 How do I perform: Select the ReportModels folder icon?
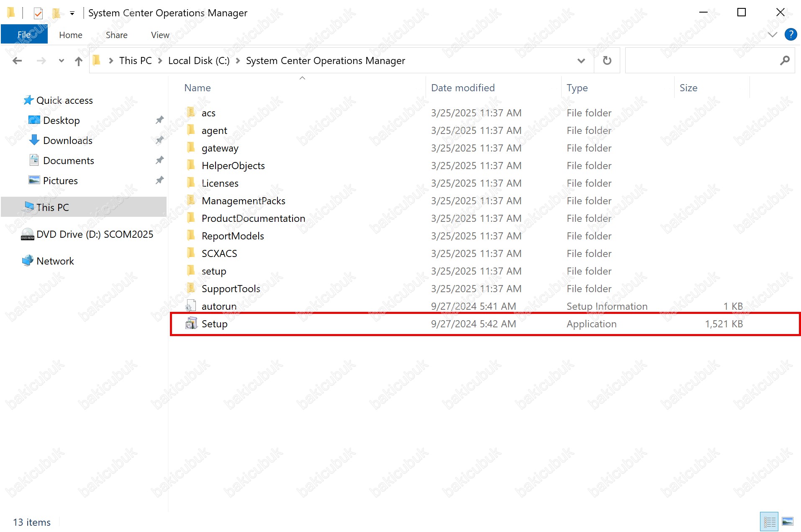[191, 235]
